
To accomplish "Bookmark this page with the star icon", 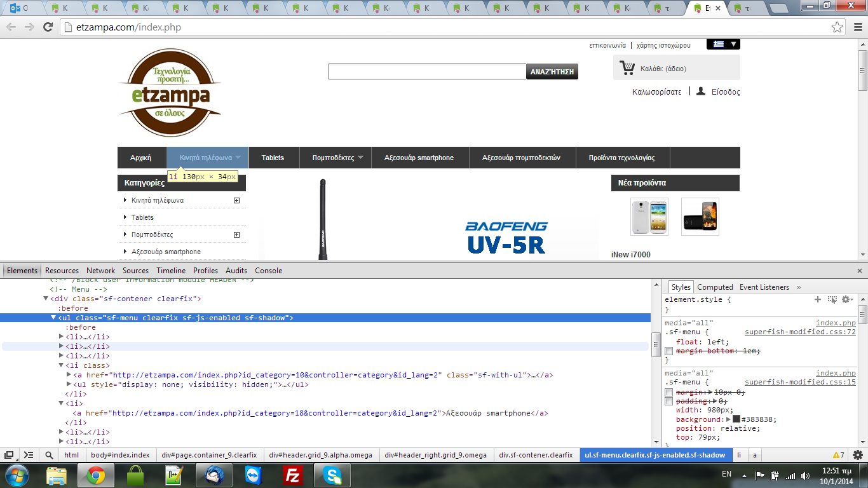I will [x=837, y=27].
